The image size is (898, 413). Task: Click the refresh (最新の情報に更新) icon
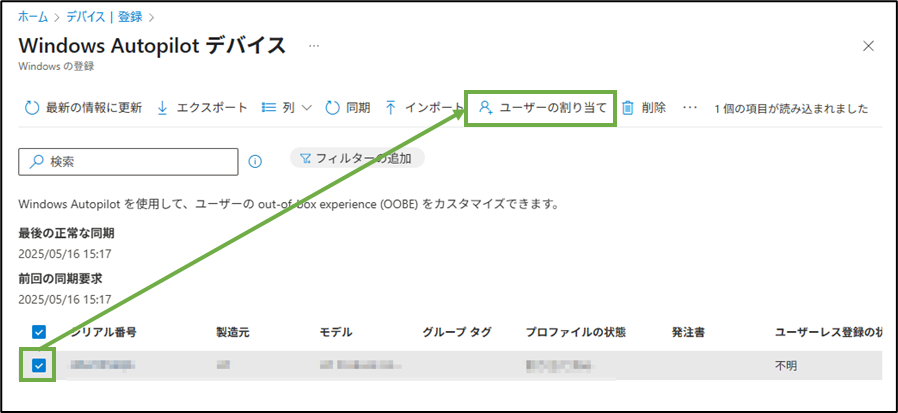[33, 108]
